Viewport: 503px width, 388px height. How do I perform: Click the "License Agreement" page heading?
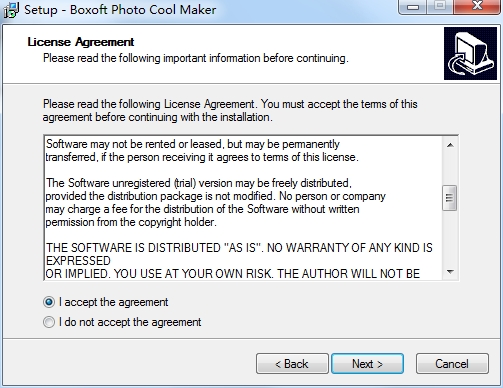[81, 42]
